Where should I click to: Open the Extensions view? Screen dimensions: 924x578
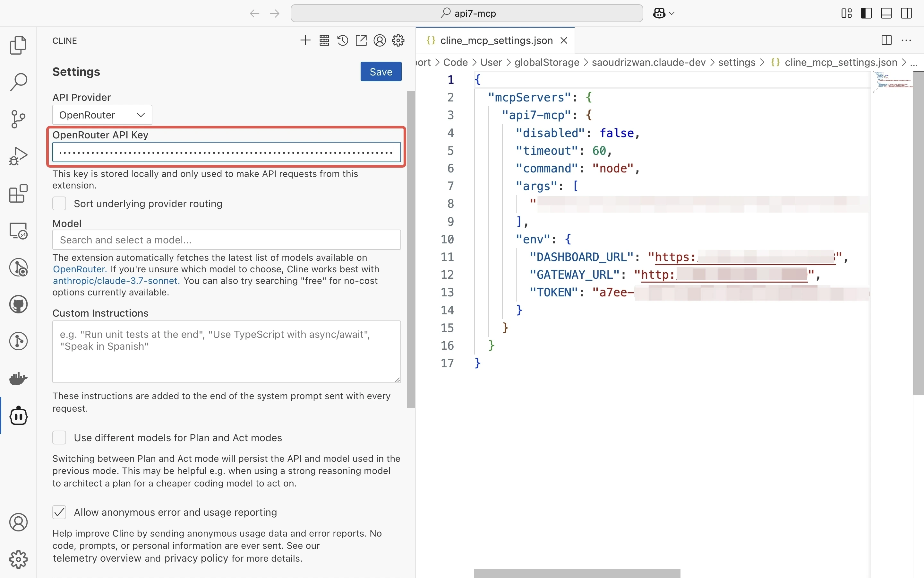tap(18, 193)
